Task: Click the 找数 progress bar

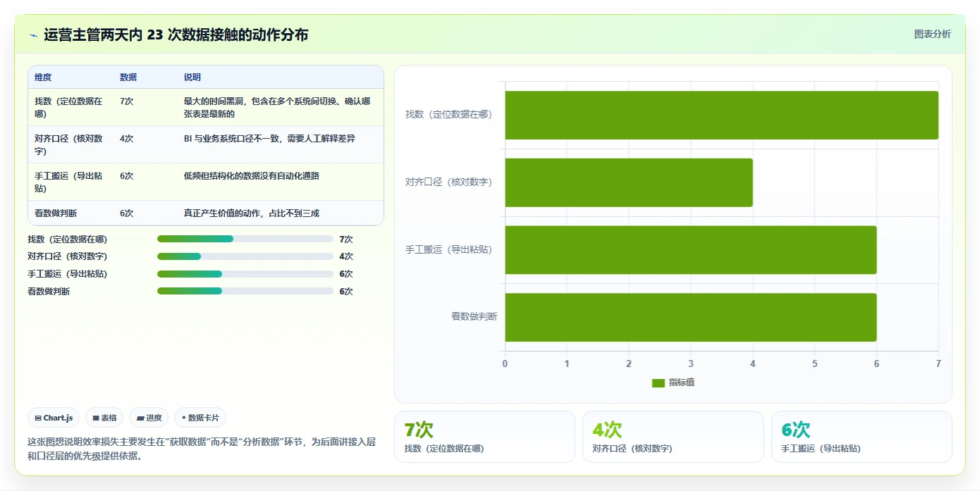Action: point(245,240)
